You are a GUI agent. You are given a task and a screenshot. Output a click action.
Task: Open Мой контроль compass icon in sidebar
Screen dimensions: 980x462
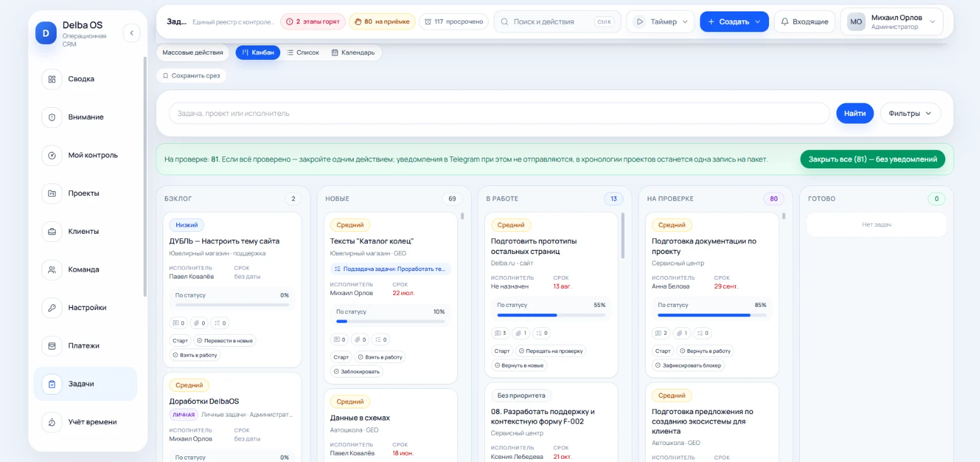52,155
